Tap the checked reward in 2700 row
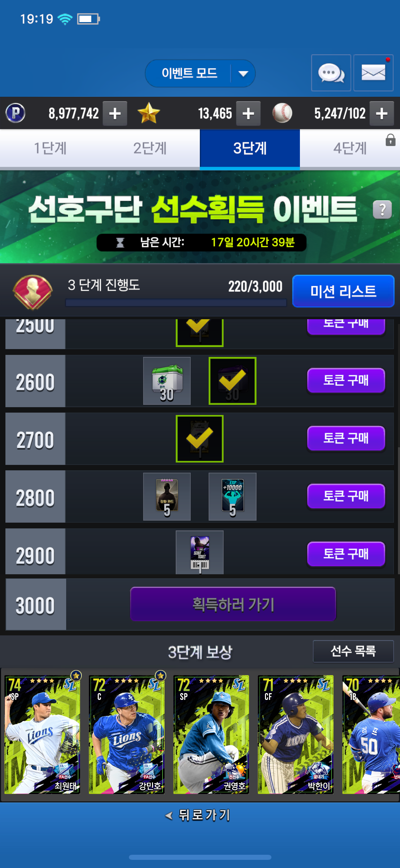400x868 pixels. coord(199,438)
